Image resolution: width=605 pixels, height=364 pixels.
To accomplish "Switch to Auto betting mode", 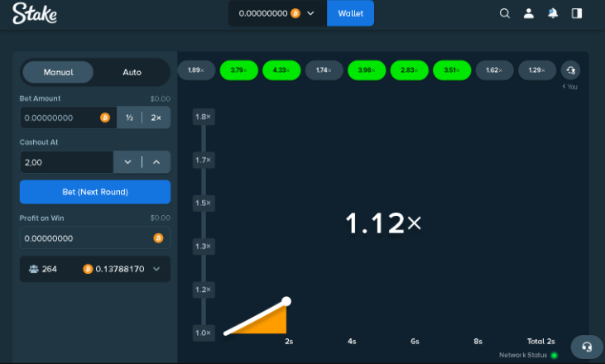I will click(132, 72).
